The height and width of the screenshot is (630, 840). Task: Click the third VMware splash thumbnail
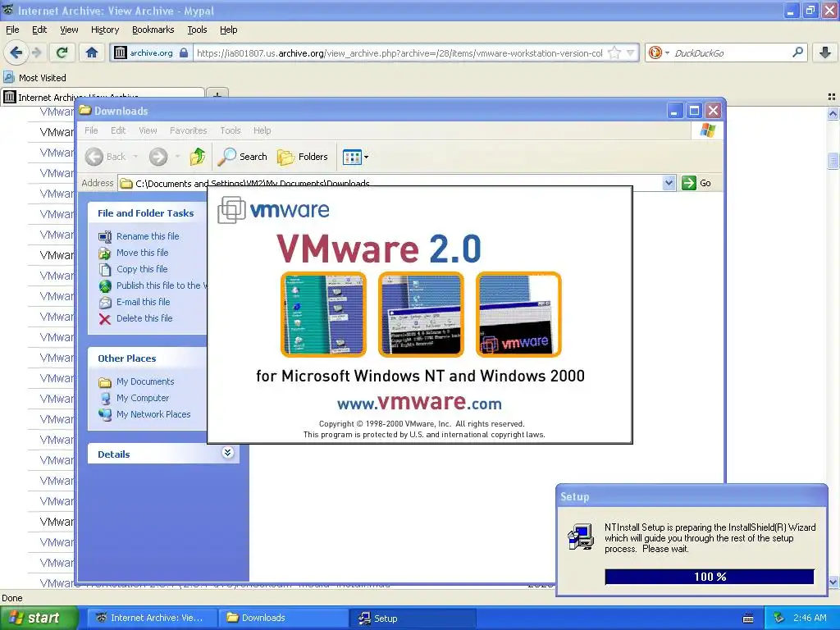[518, 314]
